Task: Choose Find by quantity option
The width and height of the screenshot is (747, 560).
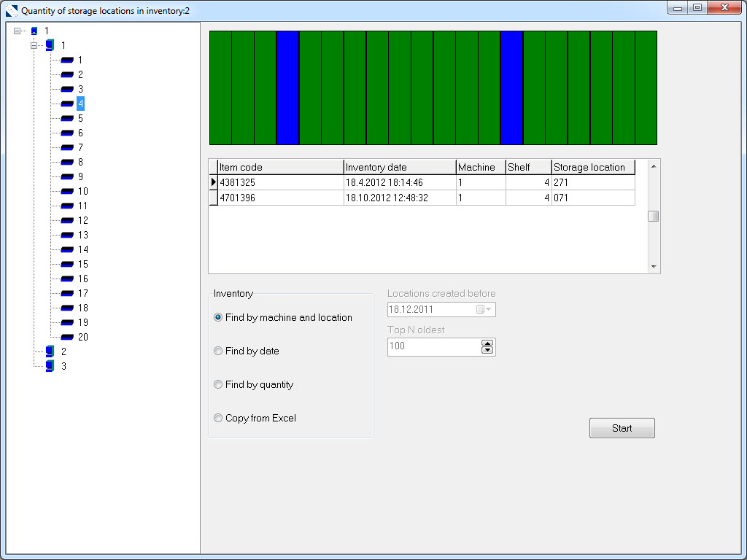Action: 218,384
